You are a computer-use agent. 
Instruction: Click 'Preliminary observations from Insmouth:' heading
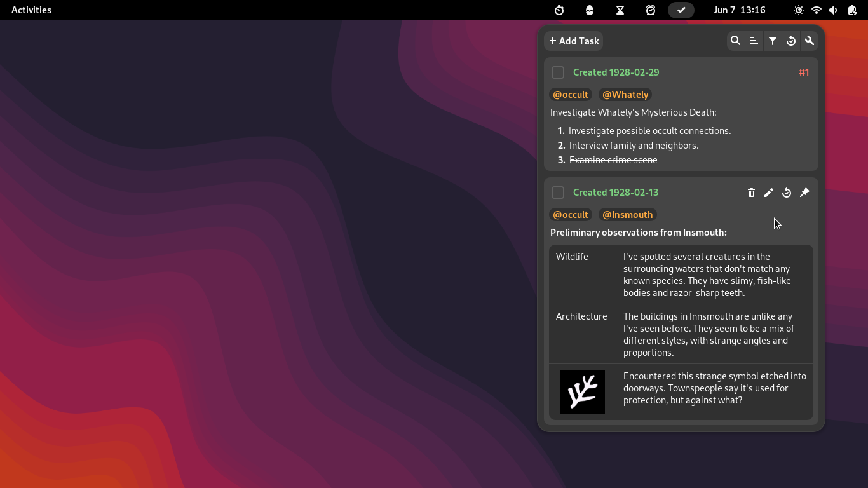(639, 233)
